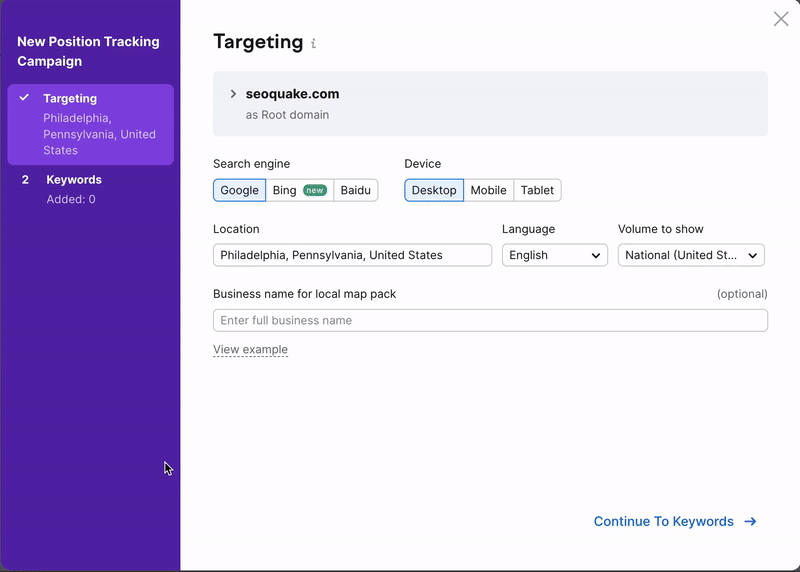
Task: Open the Keywords step in sidebar
Action: click(x=90, y=189)
